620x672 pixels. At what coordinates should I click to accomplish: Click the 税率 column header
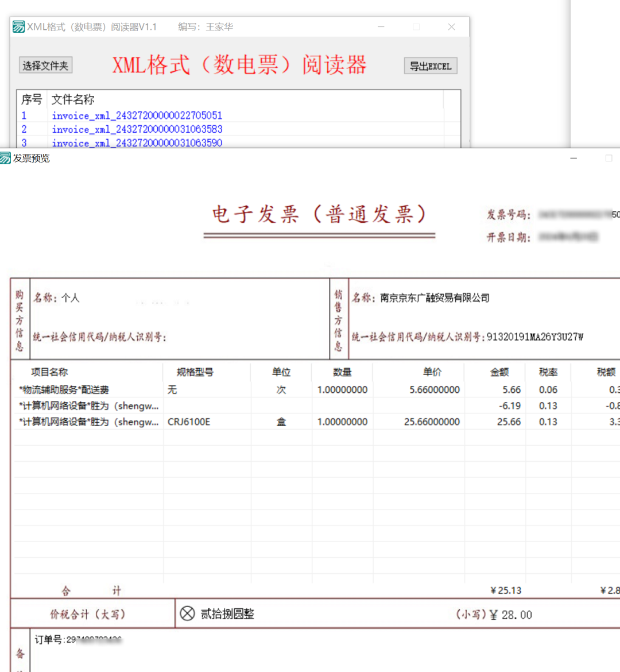coord(548,372)
